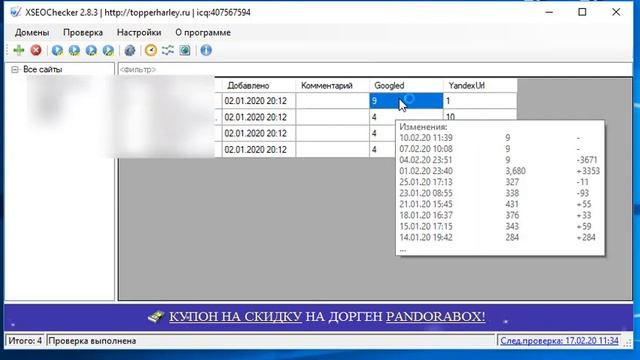Sort by the Googled column header

(x=406, y=86)
